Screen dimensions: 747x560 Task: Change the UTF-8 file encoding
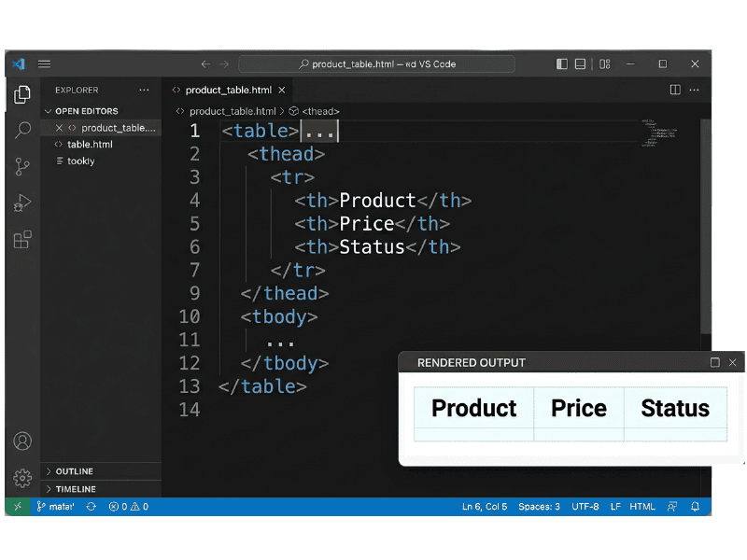585,507
